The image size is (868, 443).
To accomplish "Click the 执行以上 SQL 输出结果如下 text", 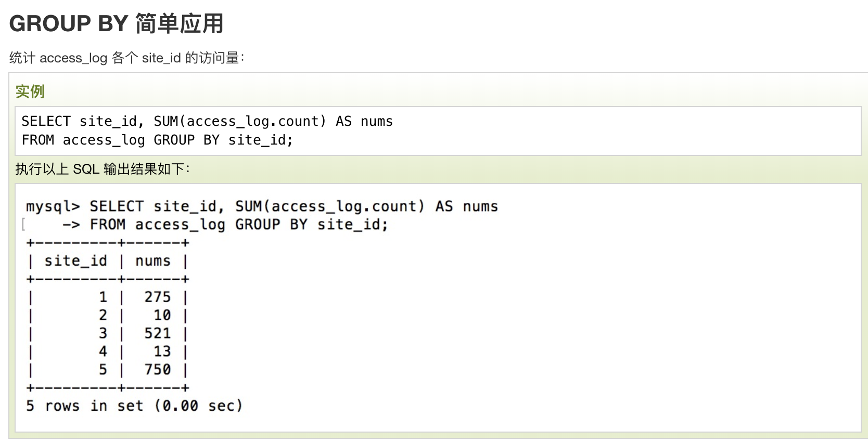I will (103, 169).
